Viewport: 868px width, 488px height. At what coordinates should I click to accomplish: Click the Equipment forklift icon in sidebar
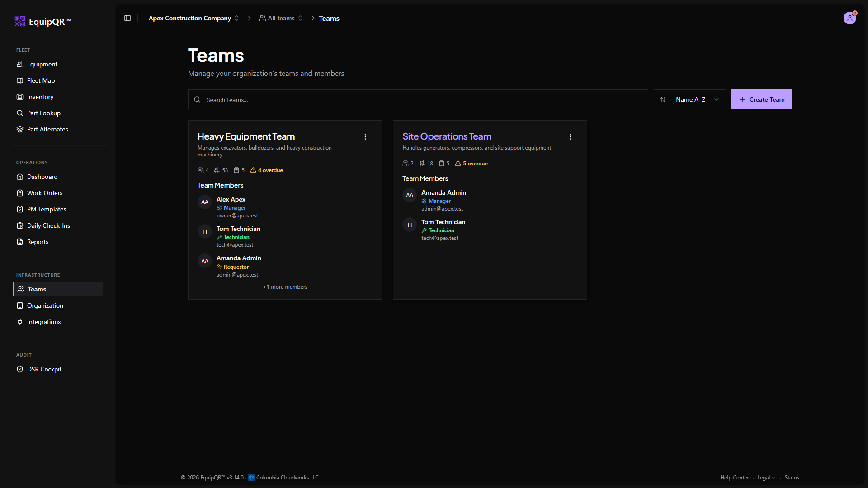(20, 64)
